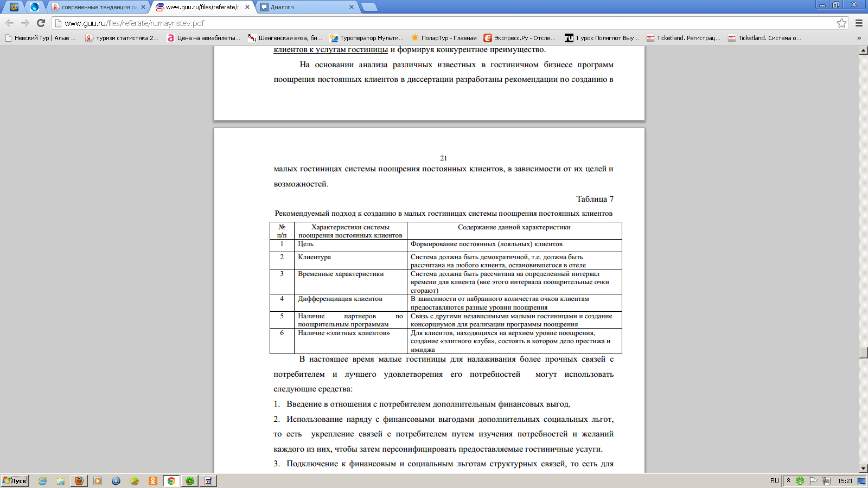Click ICQ icon in system tray

point(800,481)
